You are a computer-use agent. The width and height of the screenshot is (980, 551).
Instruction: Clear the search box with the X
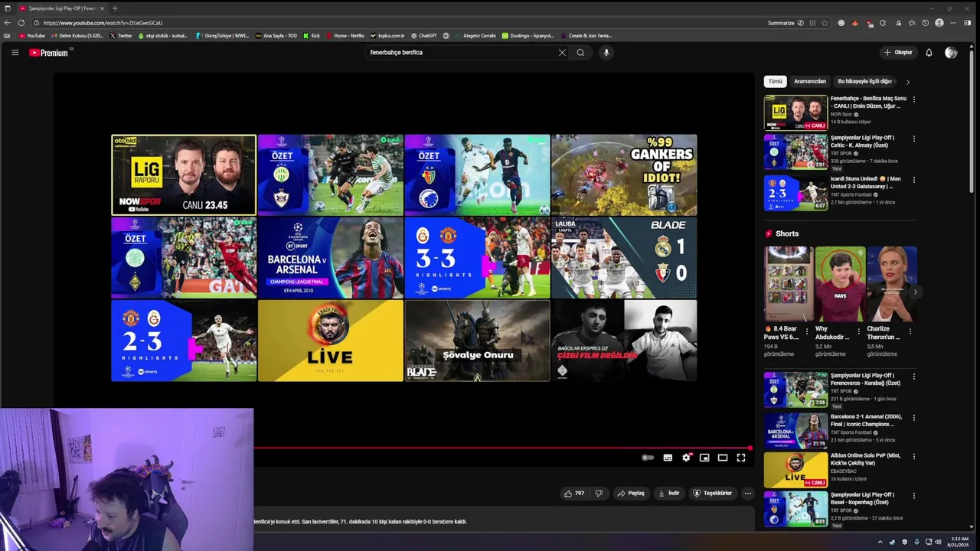562,53
